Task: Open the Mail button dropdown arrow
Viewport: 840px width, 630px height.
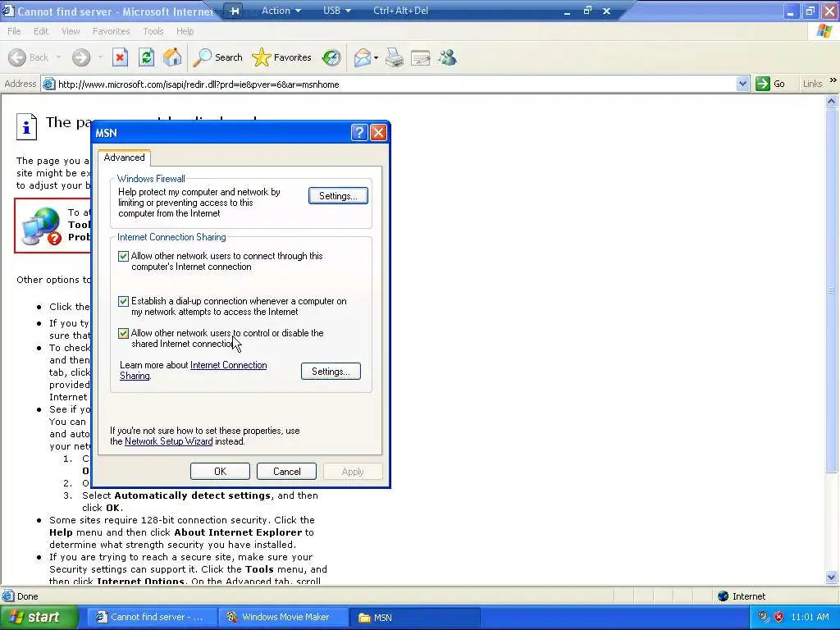Action: [376, 57]
